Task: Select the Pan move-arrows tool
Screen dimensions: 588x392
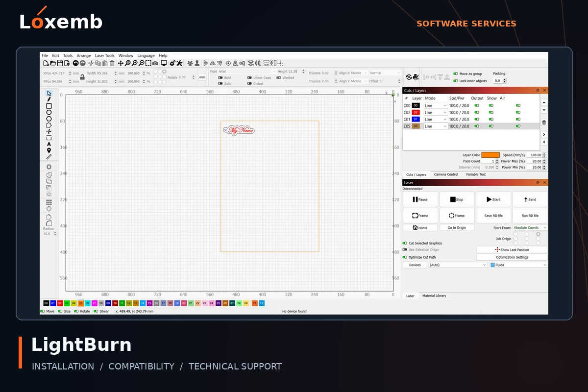Action: (121, 63)
